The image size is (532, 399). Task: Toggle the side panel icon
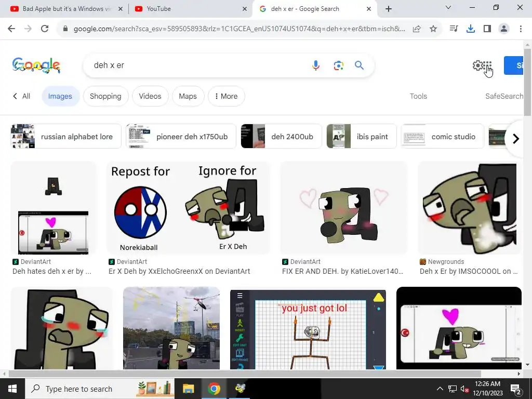487,29
